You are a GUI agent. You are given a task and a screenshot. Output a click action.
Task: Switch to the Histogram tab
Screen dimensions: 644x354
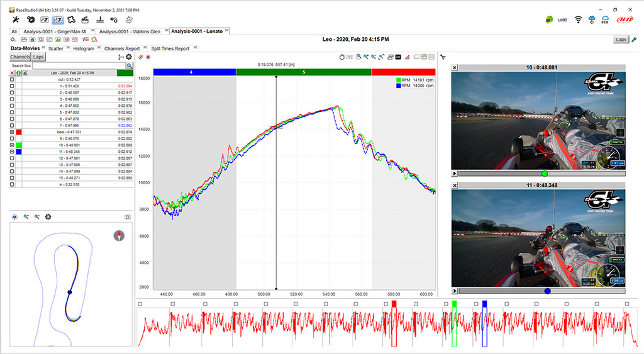[x=83, y=48]
